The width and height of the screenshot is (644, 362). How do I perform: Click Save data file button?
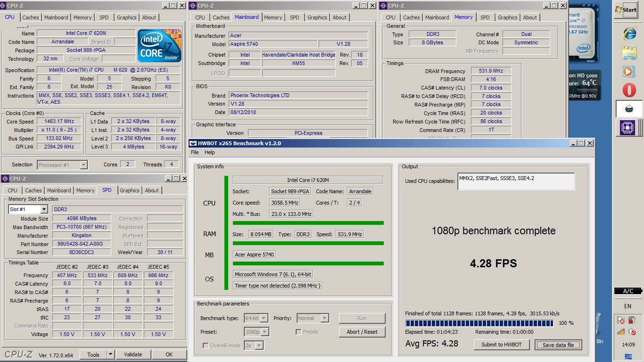coord(558,345)
